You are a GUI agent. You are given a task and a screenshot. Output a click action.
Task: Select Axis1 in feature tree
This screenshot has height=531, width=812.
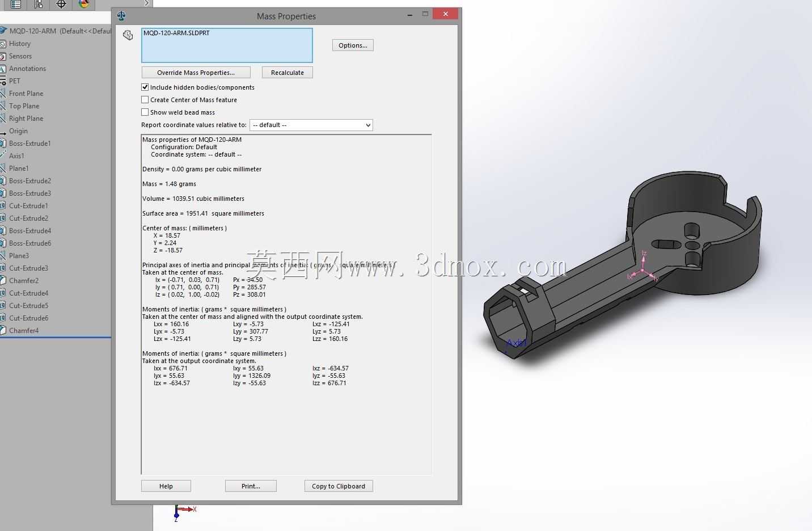tap(16, 156)
